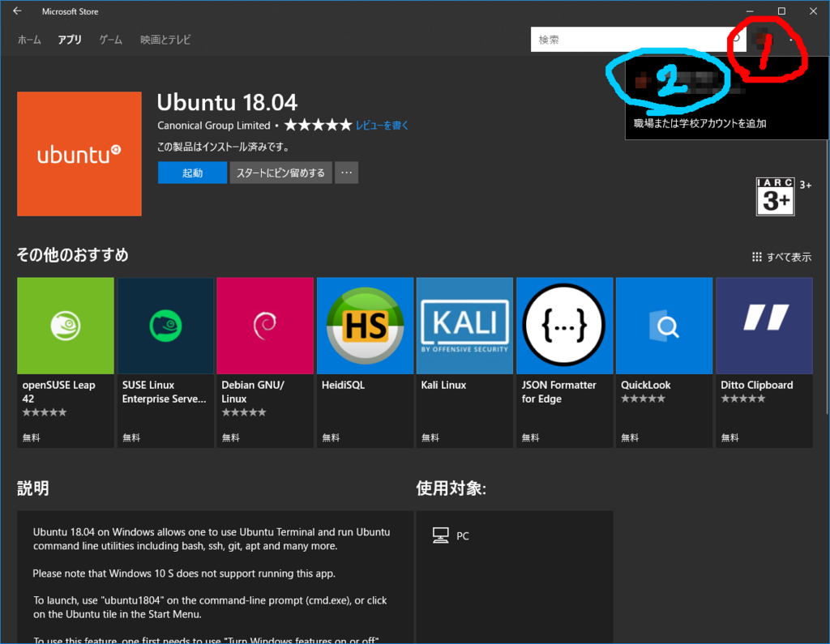
Task: Click the レビューを書く link
Action: pos(382,126)
